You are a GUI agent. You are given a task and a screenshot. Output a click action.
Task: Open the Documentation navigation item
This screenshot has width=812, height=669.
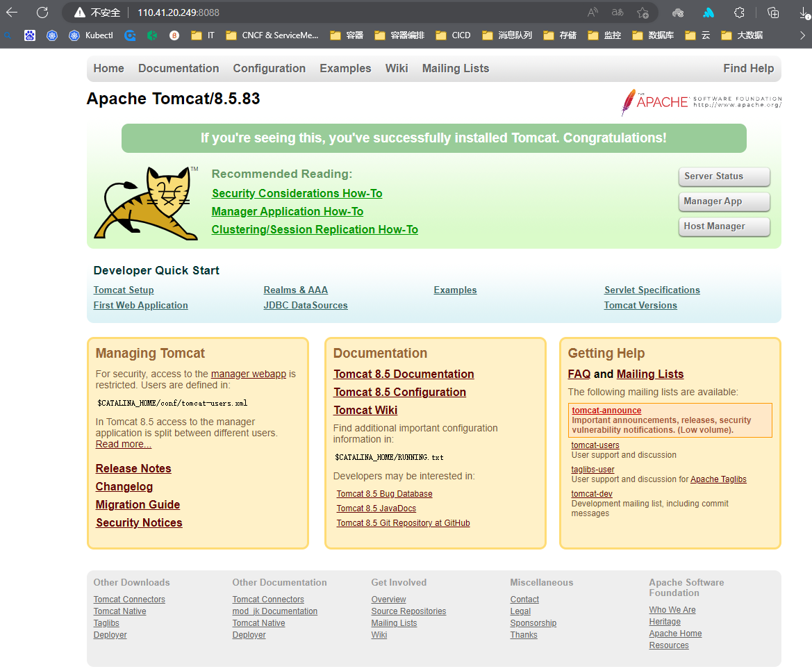[x=179, y=68]
